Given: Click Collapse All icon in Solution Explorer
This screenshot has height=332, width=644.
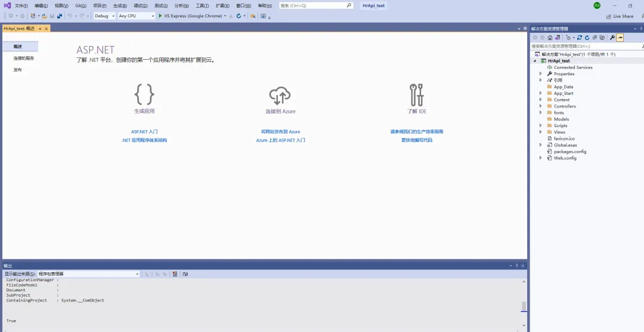Looking at the screenshot, I should pos(595,38).
